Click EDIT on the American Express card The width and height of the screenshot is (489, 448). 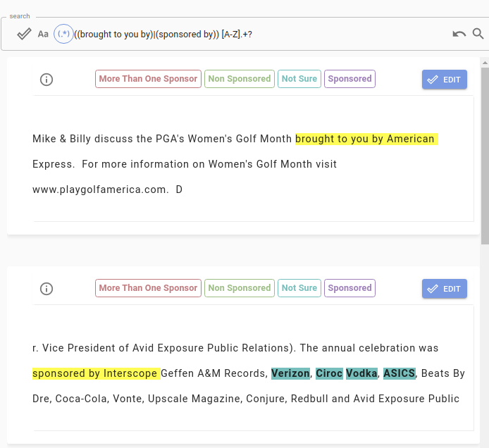click(x=445, y=80)
